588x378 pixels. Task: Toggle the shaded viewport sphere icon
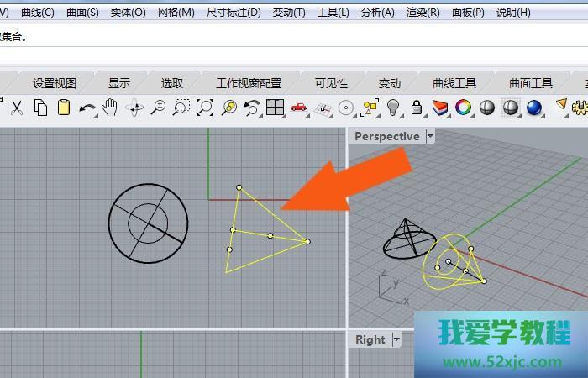pyautogui.click(x=486, y=108)
